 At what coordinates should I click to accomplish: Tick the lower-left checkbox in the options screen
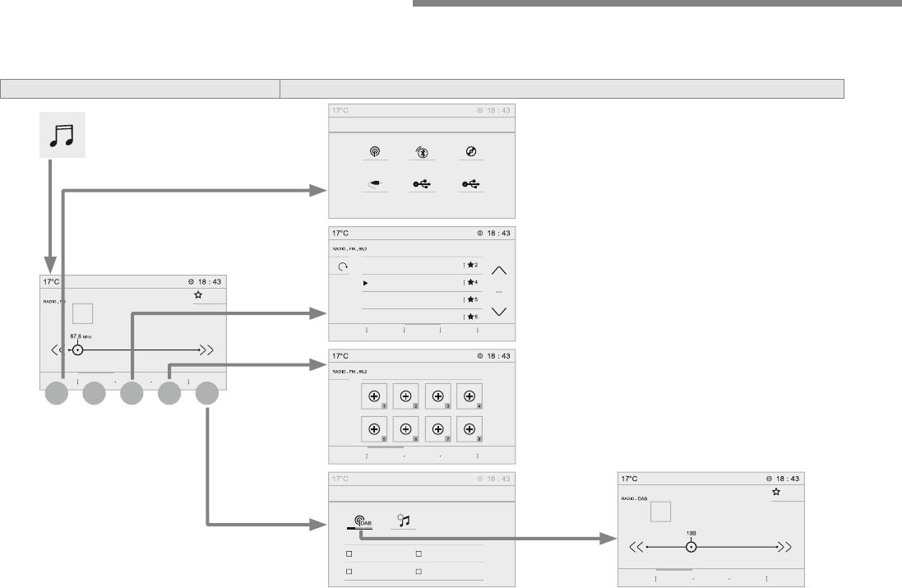pyautogui.click(x=349, y=572)
